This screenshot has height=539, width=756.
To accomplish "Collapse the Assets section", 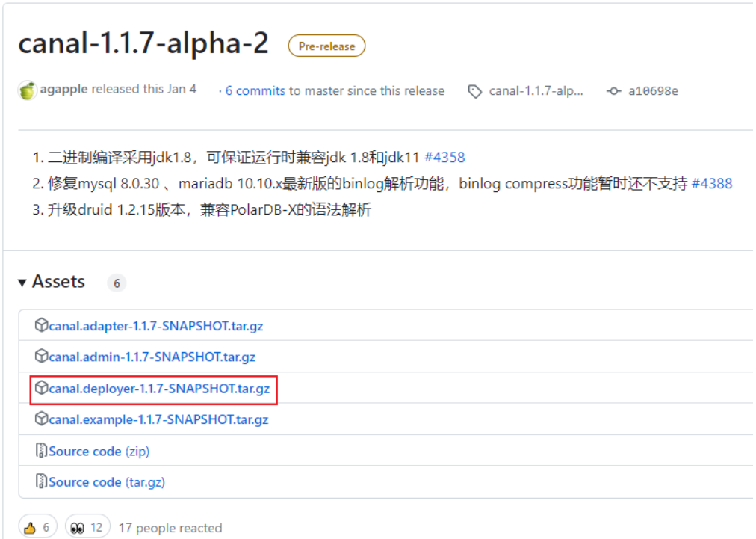I will (x=22, y=281).
